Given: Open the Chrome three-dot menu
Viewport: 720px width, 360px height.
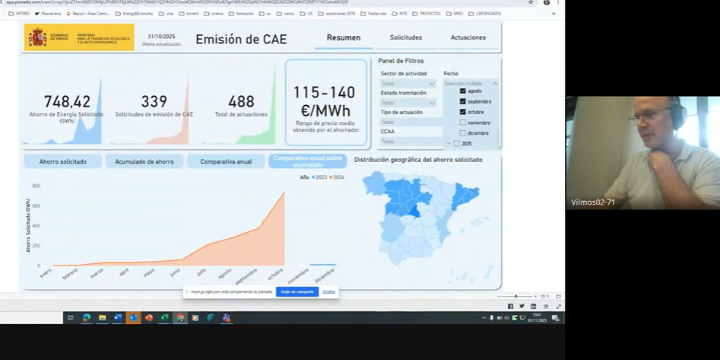Looking at the screenshot, I should pos(558,2).
